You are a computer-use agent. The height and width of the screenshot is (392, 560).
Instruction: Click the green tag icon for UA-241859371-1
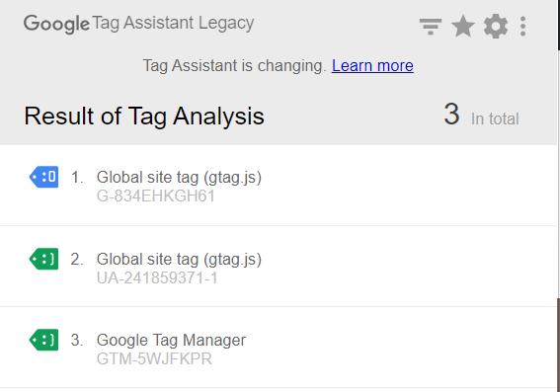coord(43,259)
